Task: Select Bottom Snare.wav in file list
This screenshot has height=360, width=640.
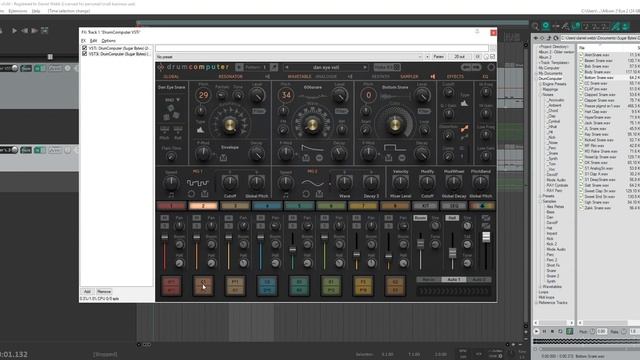Action: point(598,78)
